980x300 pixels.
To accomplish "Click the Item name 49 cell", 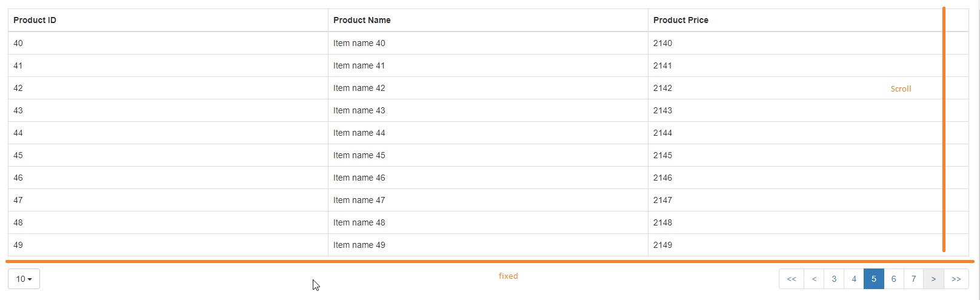I will tap(488, 245).
